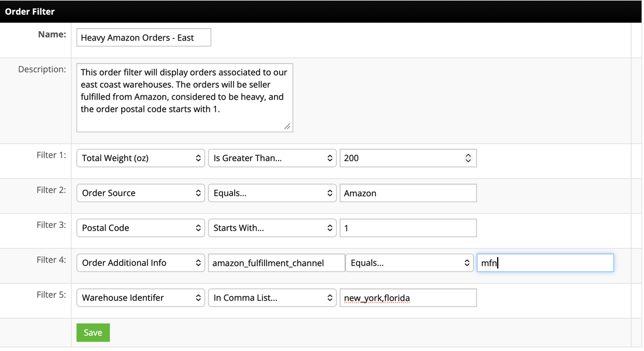Click the Name field with Heavy Amazon Orders - East
This screenshot has width=644, height=351.
click(144, 38)
